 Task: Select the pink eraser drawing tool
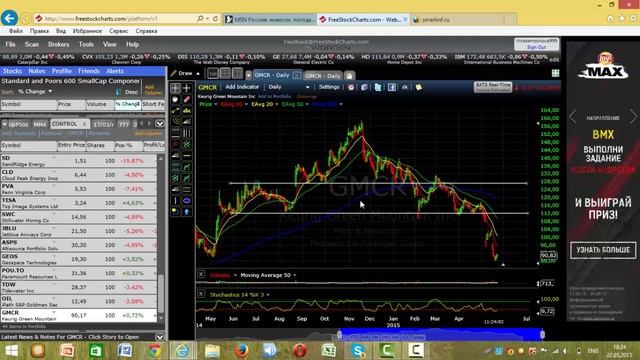187,99
